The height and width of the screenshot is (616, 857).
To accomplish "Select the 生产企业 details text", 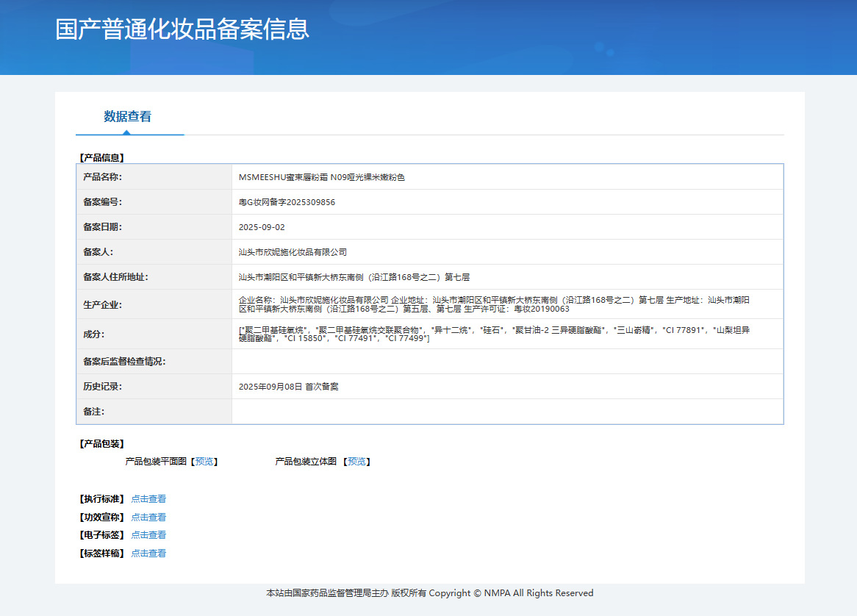I will (x=494, y=304).
